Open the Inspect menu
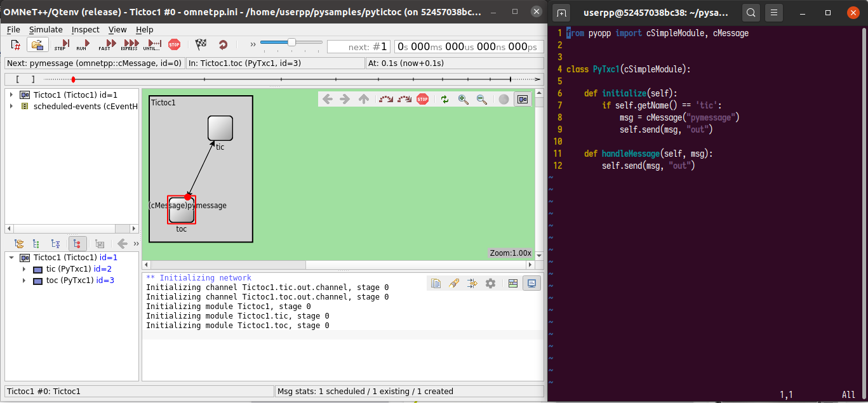This screenshot has width=868, height=403. (85, 29)
